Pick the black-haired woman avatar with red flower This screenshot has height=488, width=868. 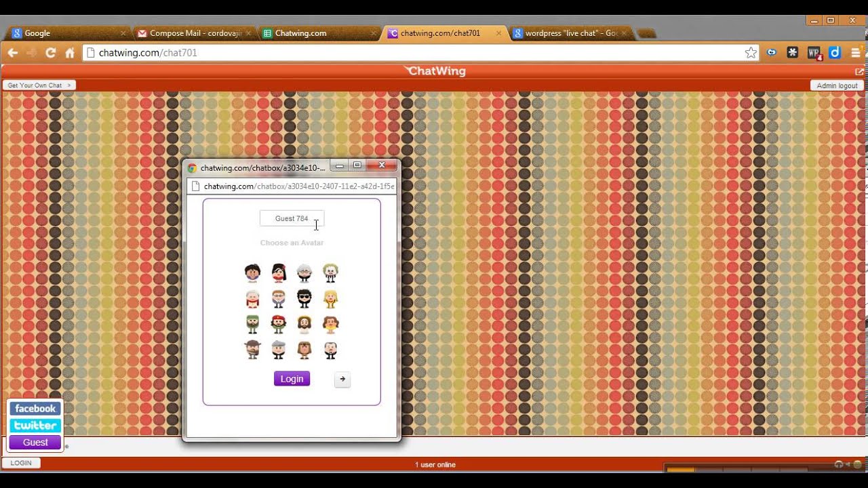279,272
